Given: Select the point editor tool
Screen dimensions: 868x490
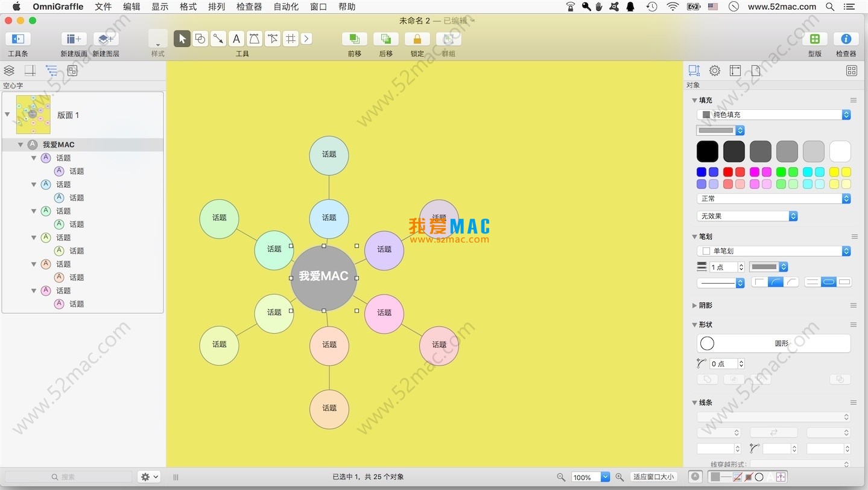Looking at the screenshot, I should pos(273,39).
